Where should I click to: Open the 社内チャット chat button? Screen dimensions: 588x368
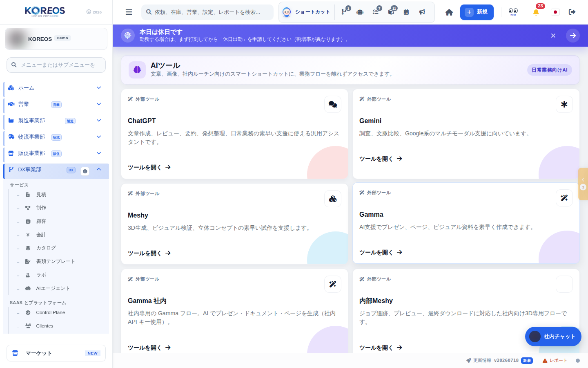click(x=553, y=337)
